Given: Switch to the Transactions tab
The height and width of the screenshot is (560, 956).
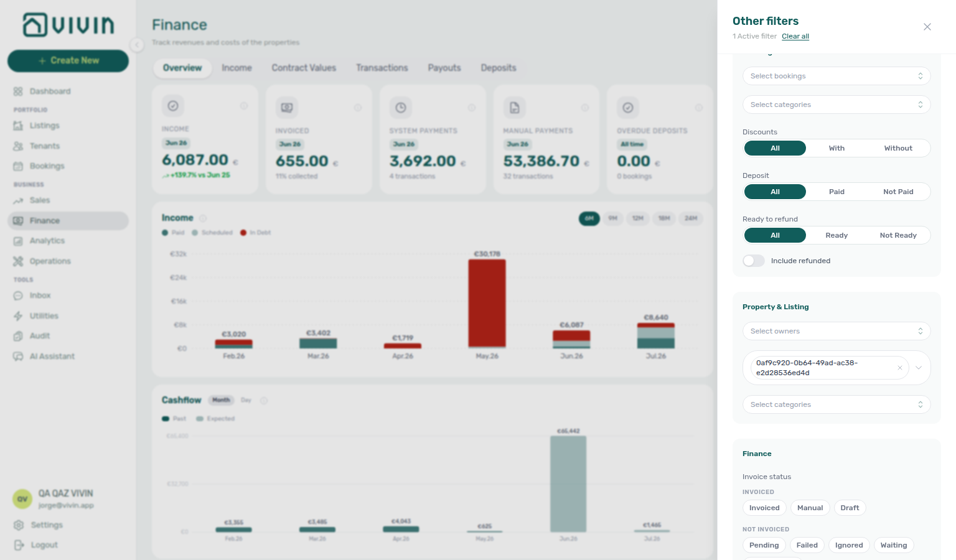Looking at the screenshot, I should click(382, 68).
